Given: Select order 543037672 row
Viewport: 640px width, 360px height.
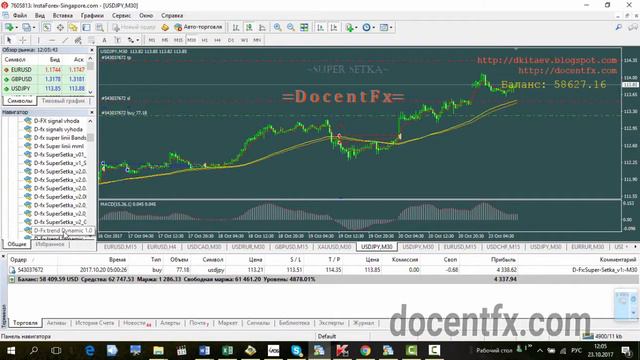Looking at the screenshot, I should [x=322, y=270].
